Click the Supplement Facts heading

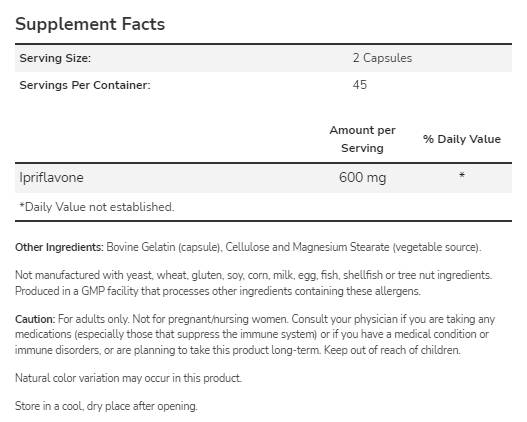pyautogui.click(x=90, y=24)
